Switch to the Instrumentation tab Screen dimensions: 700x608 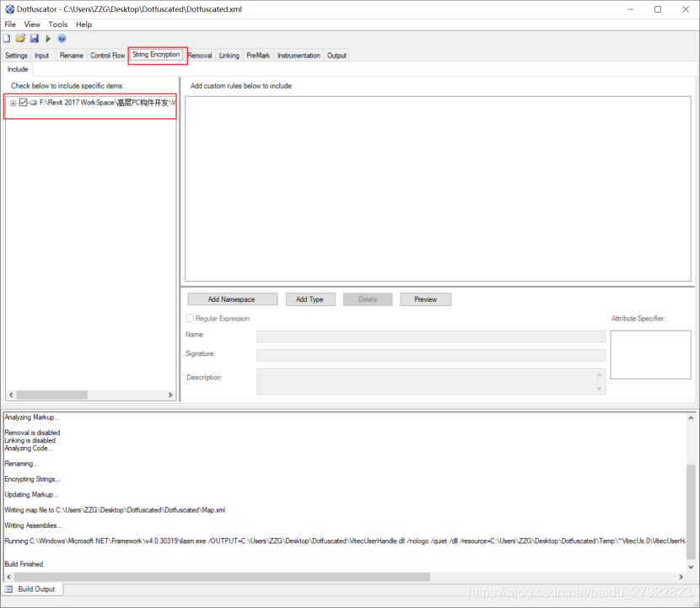(x=299, y=56)
